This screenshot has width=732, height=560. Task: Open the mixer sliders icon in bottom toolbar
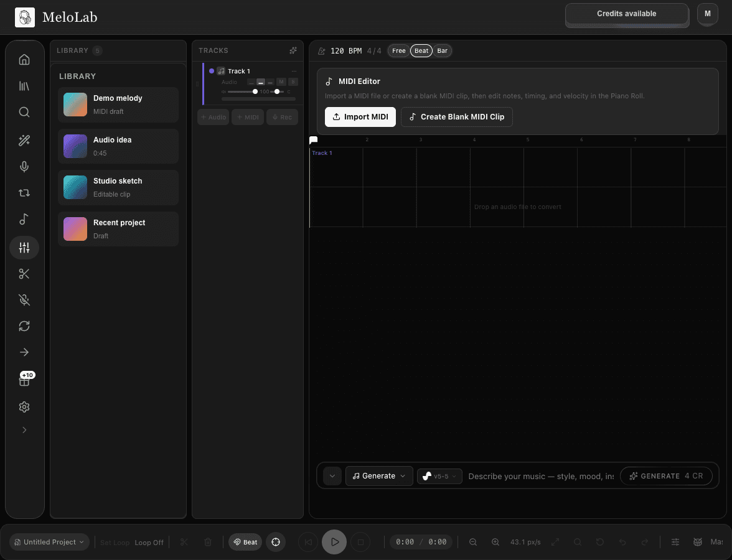(675, 542)
